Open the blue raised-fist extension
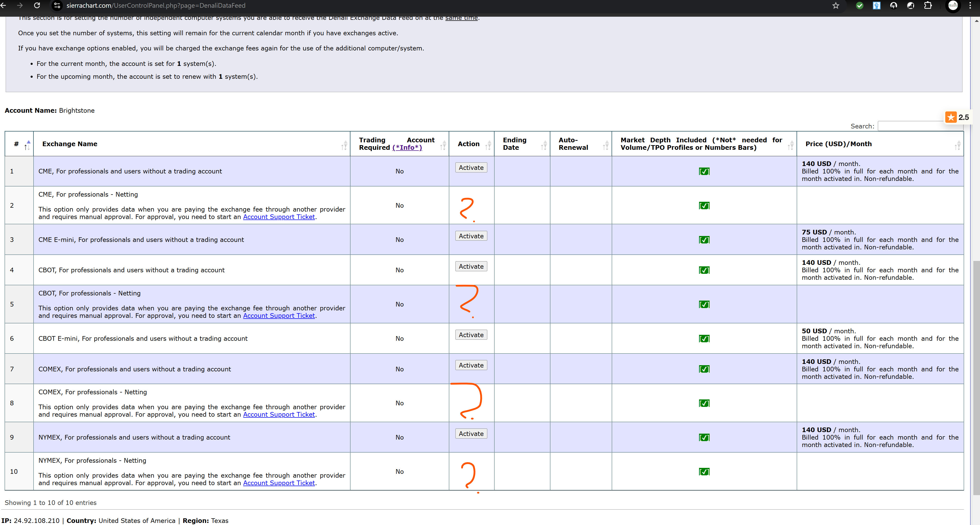 pos(877,5)
